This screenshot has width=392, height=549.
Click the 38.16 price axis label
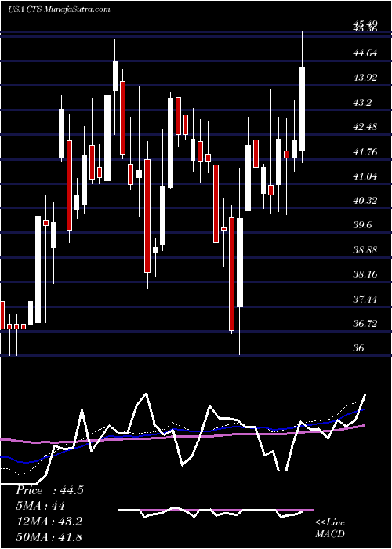(x=365, y=274)
